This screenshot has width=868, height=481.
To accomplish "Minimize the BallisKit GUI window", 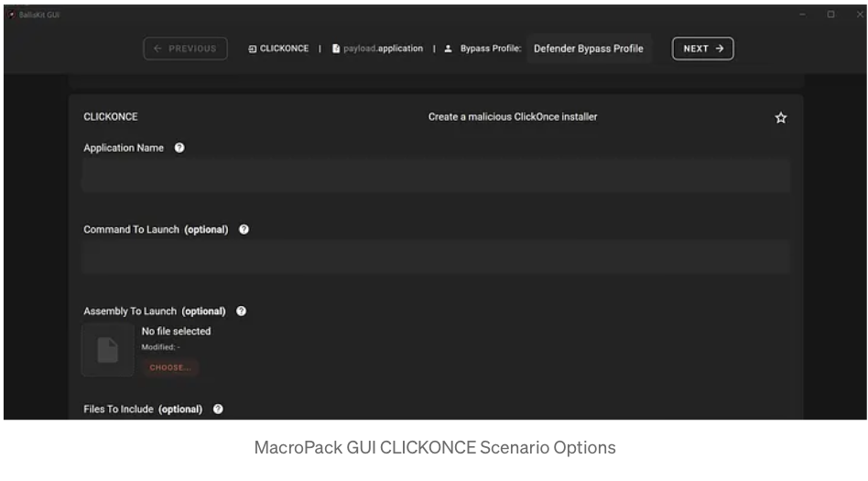I will [x=803, y=15].
